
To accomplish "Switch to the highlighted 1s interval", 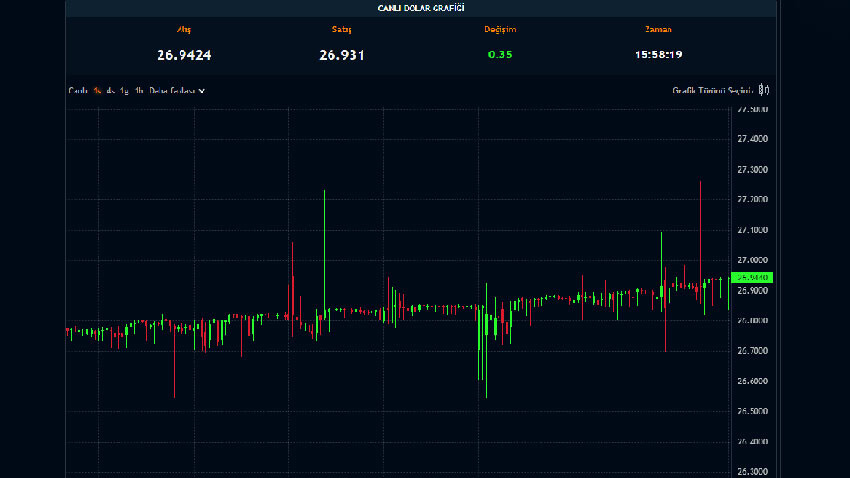I will pos(98,91).
